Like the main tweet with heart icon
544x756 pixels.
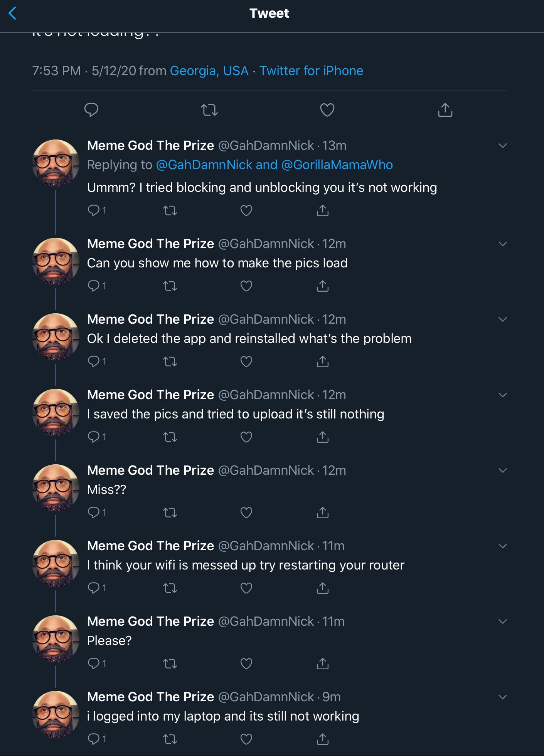tap(327, 110)
